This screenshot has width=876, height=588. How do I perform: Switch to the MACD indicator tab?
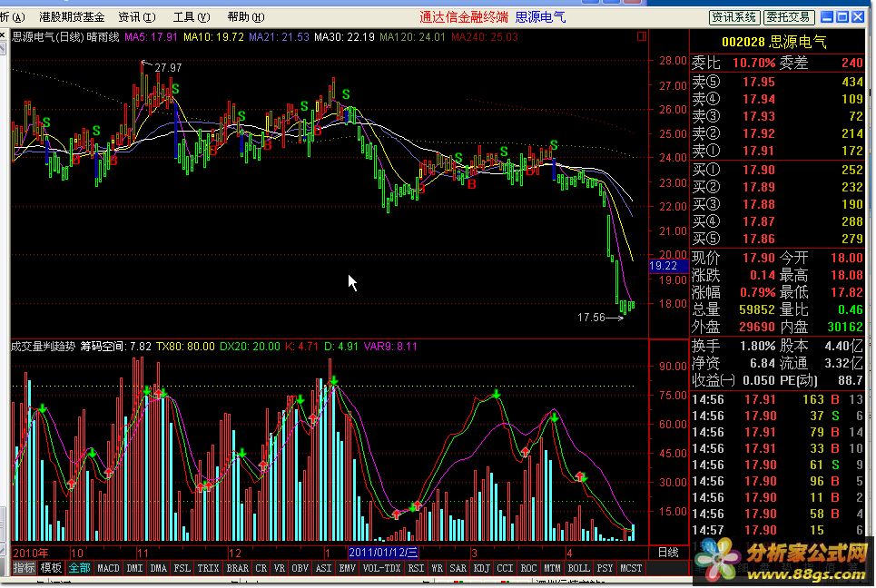(108, 568)
